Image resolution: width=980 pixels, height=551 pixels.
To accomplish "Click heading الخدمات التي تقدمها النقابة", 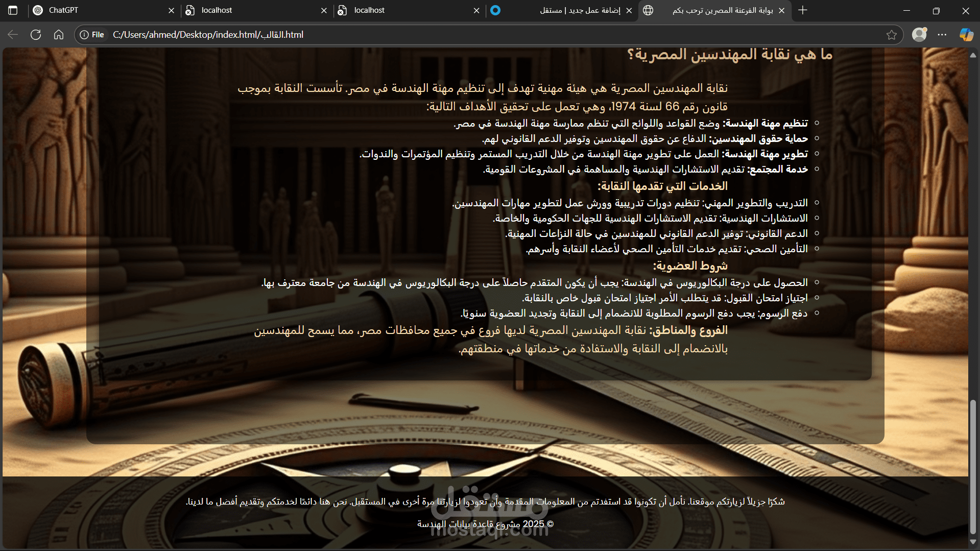I will [662, 186].
